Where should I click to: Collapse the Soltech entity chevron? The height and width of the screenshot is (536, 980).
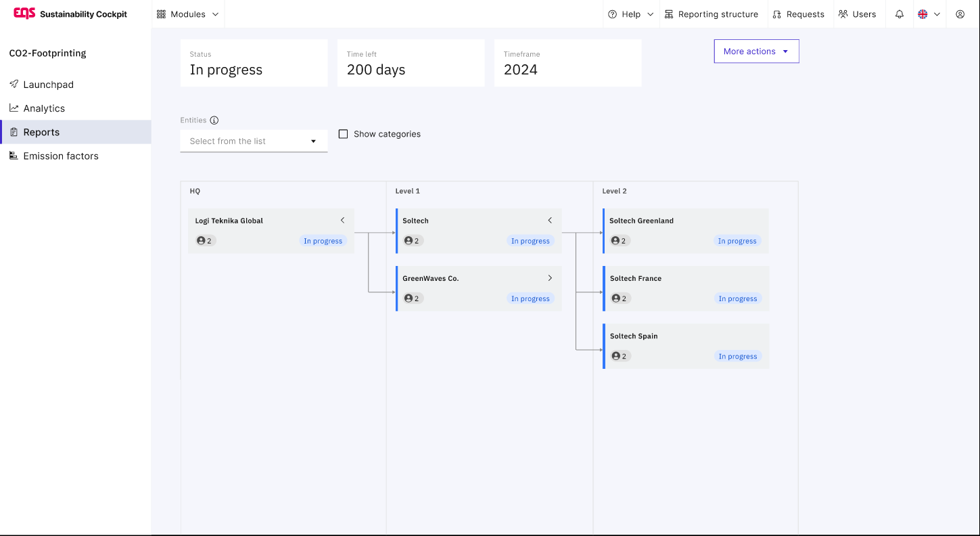550,221
